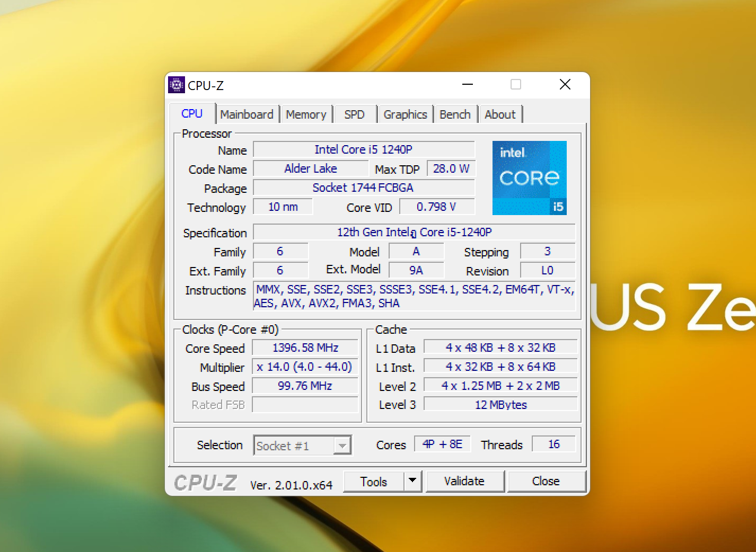
Task: Select the CPU tab
Action: click(192, 113)
